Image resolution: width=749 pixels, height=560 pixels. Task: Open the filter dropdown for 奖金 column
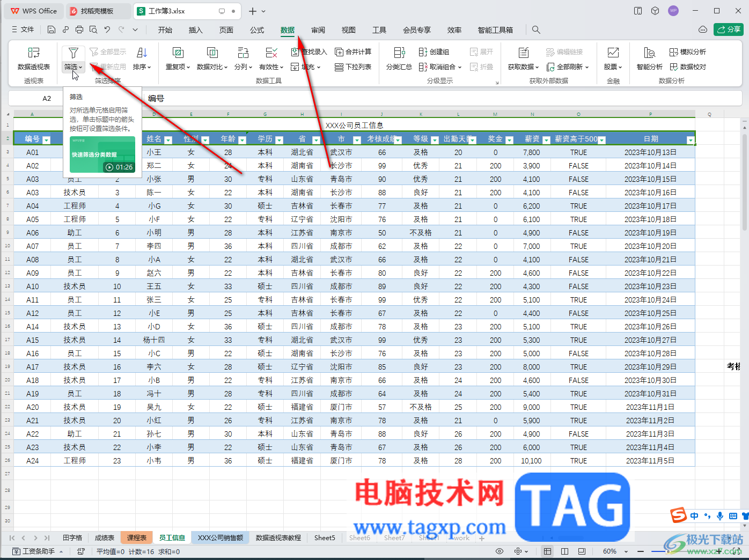[x=509, y=140]
